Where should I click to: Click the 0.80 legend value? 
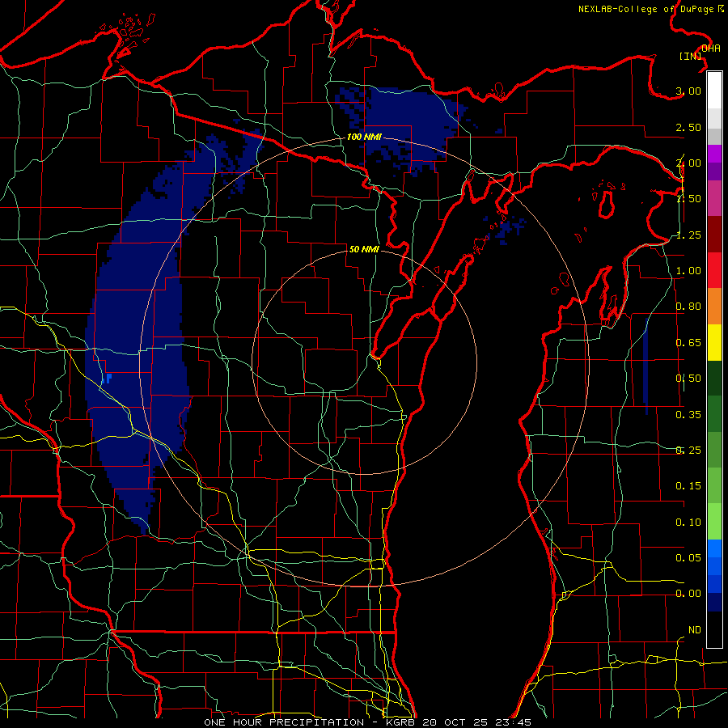coord(688,307)
